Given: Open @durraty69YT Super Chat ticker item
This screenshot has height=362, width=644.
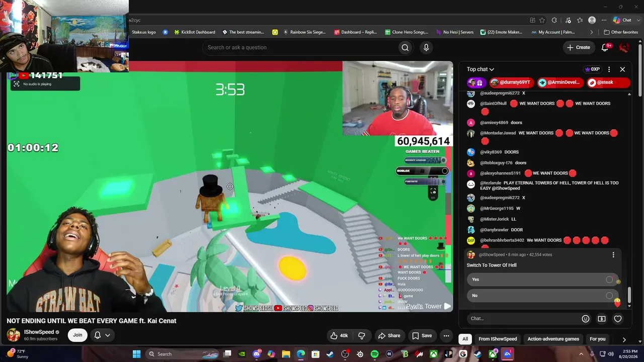Looking at the screenshot, I should pyautogui.click(x=511, y=82).
